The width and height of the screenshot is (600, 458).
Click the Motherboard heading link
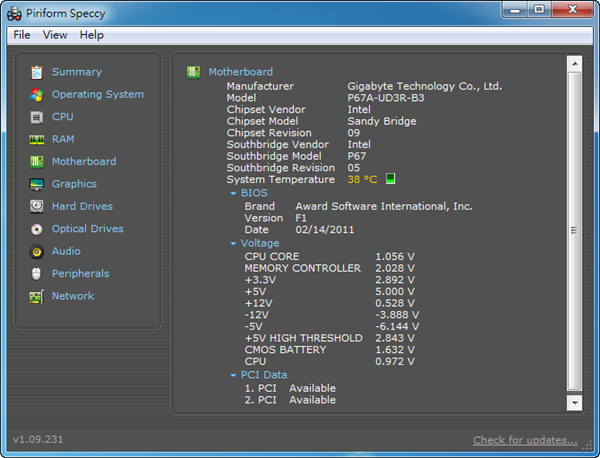(240, 72)
